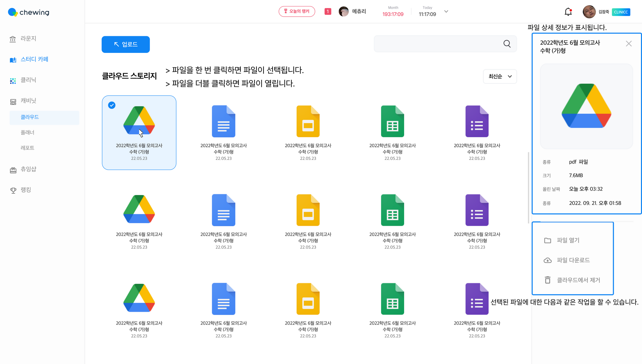Click the trash icon for removal
Image resolution: width=642 pixels, height=364 pixels.
point(548,280)
